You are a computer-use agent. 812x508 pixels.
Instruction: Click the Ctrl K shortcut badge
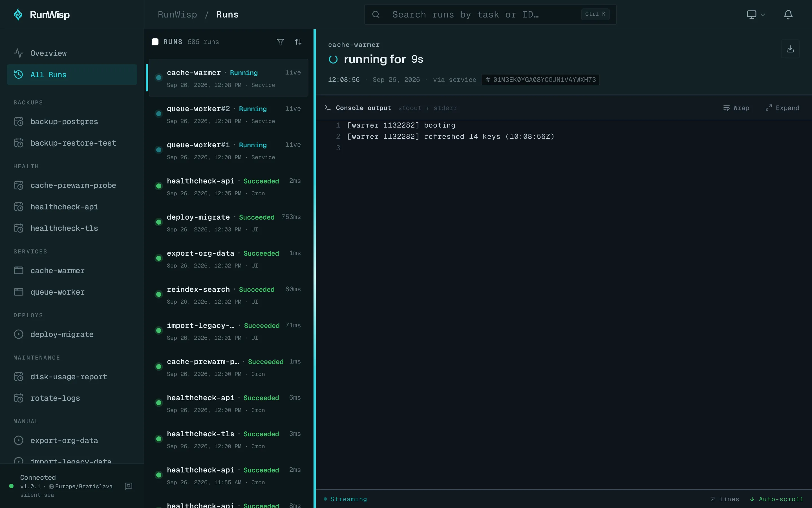(x=595, y=14)
